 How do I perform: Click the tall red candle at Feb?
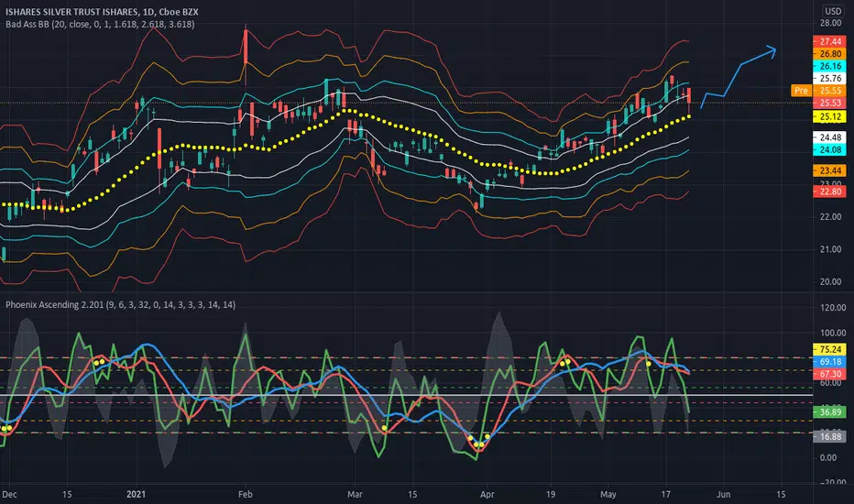(x=246, y=47)
